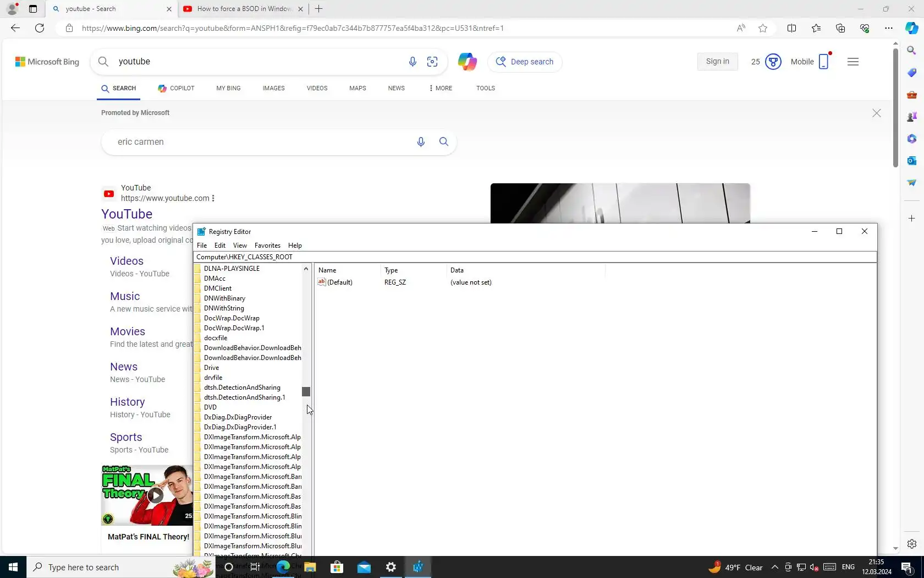Open the Mail app on taskbar
The image size is (924, 578).
tap(364, 567)
